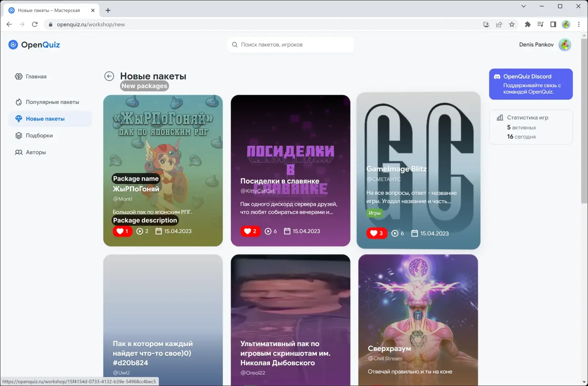The image size is (588, 386).
Task: Share this page using the share icon
Action: 499,24
